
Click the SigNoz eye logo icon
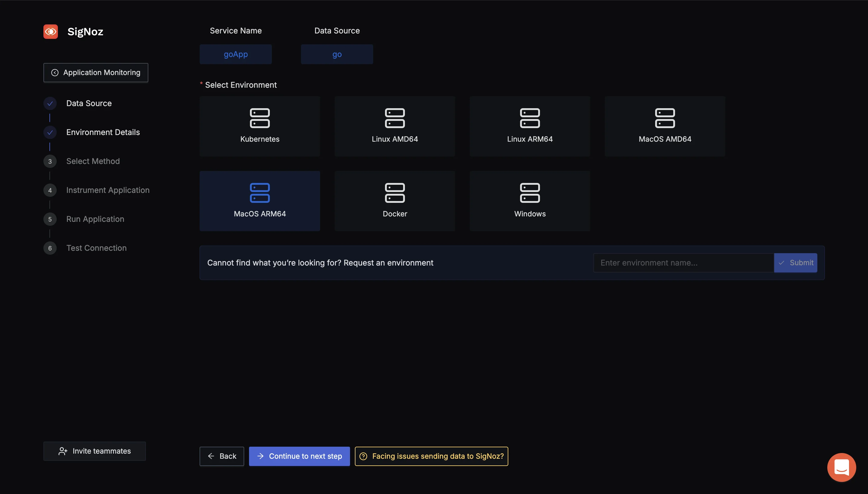(51, 32)
